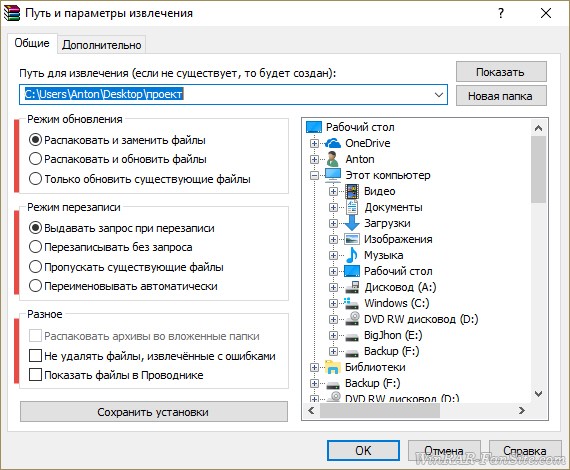This screenshot has width=570, height=470.
Task: Close the extraction dialog window
Action: pos(546,13)
